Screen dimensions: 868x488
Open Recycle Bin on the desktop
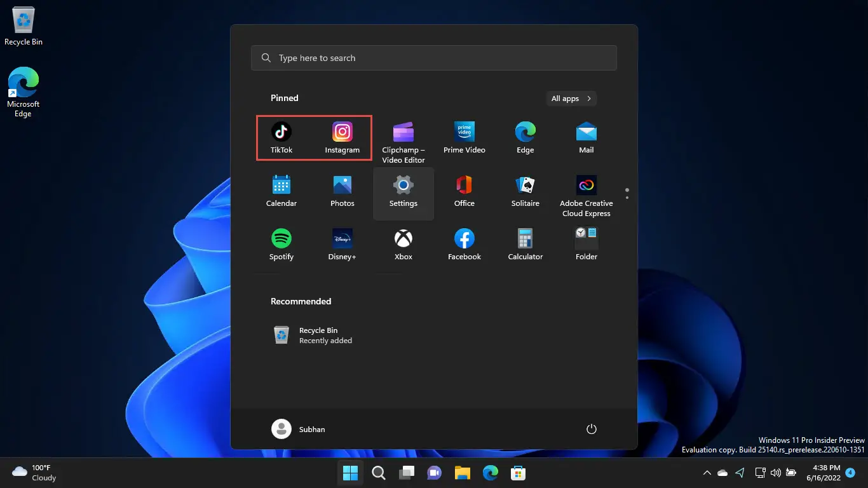click(24, 27)
